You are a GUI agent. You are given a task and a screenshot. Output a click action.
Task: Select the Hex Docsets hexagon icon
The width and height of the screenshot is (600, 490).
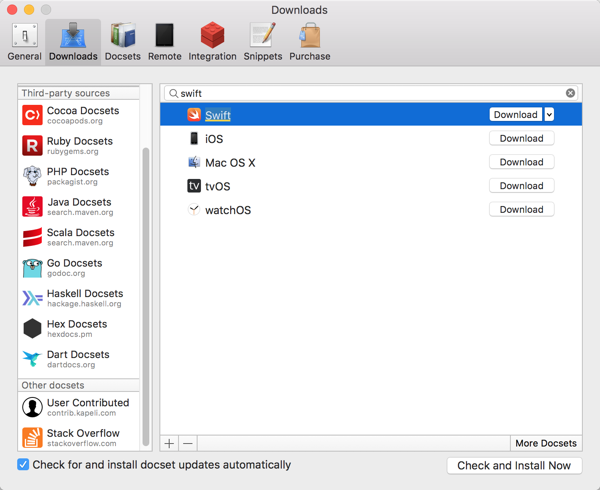click(32, 329)
